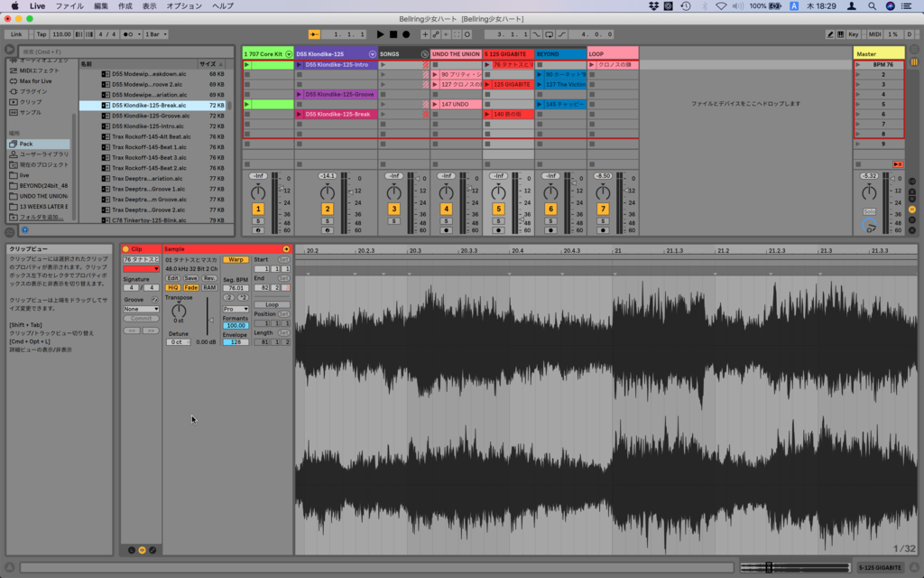This screenshot has width=924, height=578.
Task: Click the Tap tempo button
Action: (42, 34)
